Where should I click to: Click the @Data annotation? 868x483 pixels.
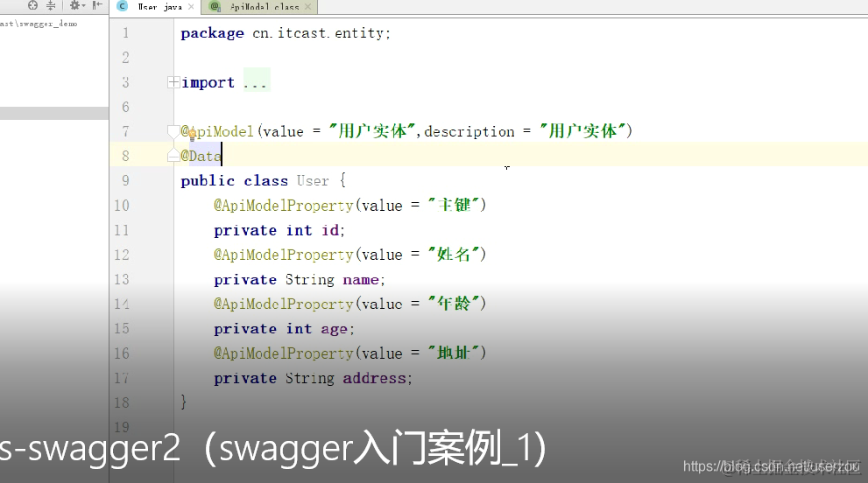[x=201, y=156]
